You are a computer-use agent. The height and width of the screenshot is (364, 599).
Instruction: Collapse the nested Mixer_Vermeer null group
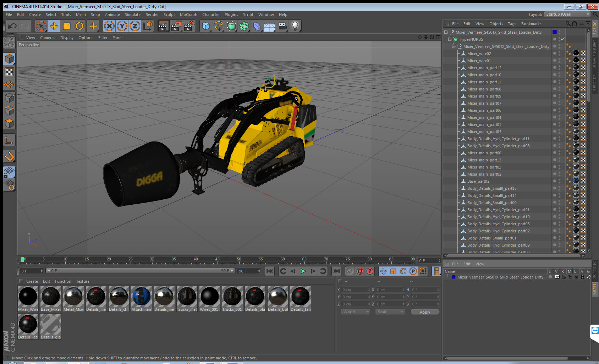tap(454, 46)
